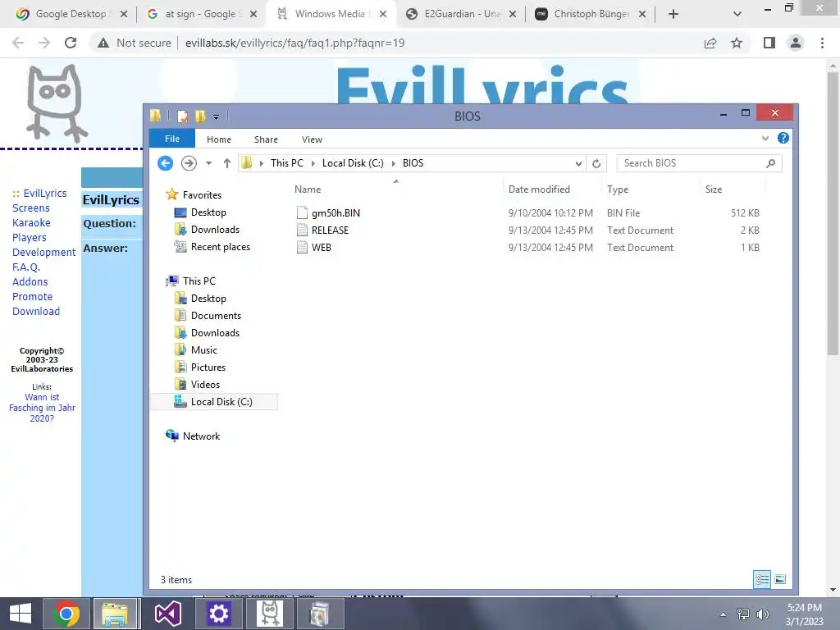Image resolution: width=840 pixels, height=630 pixels.
Task: Switch to details view layout icon
Action: pos(762,579)
